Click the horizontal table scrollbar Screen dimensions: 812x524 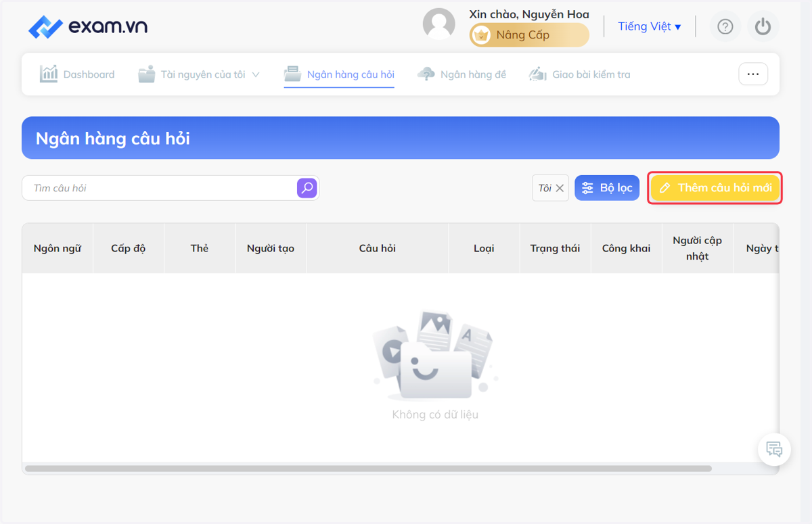pyautogui.click(x=368, y=468)
